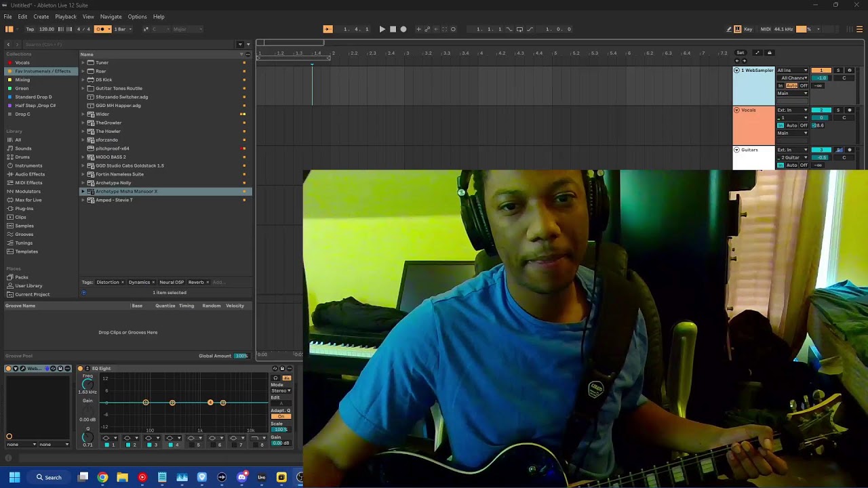Screen dimensions: 868x488
Task: Open EQ Eight Stereo mode dropdown
Action: tap(281, 391)
